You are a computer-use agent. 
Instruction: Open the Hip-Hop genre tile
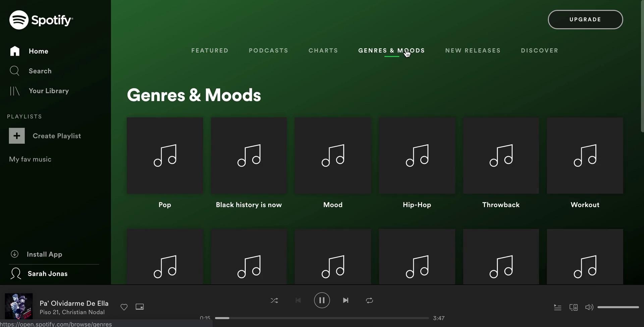417,155
